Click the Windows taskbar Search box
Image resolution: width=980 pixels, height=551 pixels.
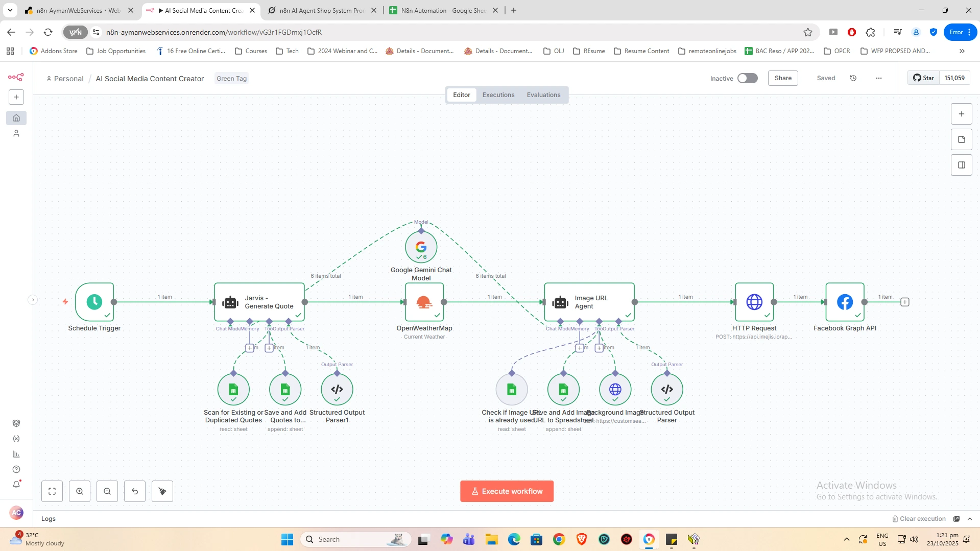point(356,539)
